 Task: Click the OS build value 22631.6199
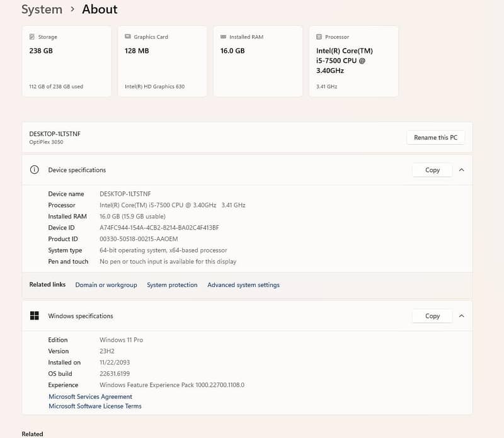(115, 373)
